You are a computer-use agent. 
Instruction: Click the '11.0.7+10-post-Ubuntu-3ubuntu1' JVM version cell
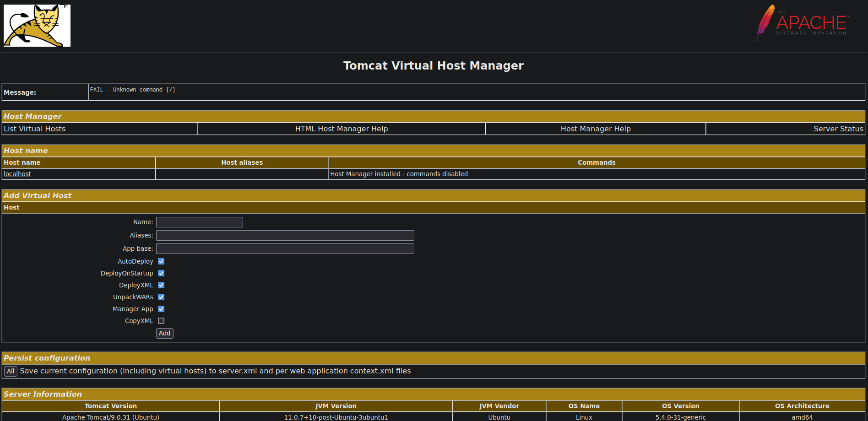coord(336,417)
